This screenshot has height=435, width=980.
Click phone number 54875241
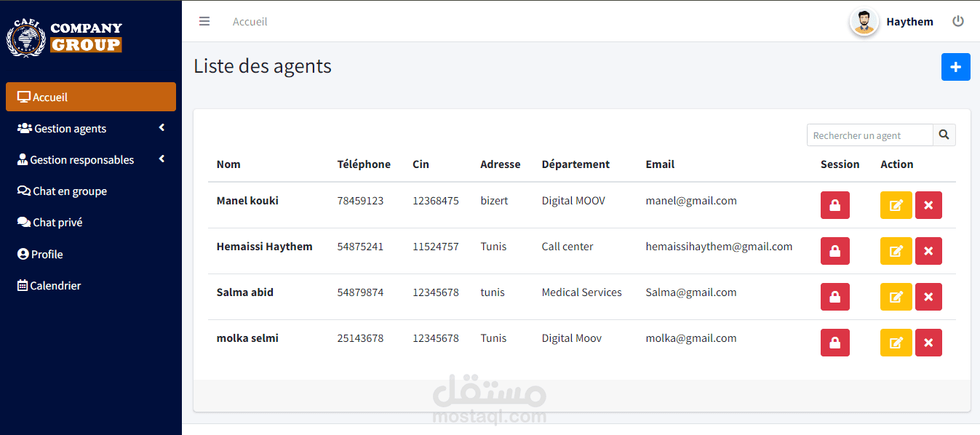pos(360,247)
